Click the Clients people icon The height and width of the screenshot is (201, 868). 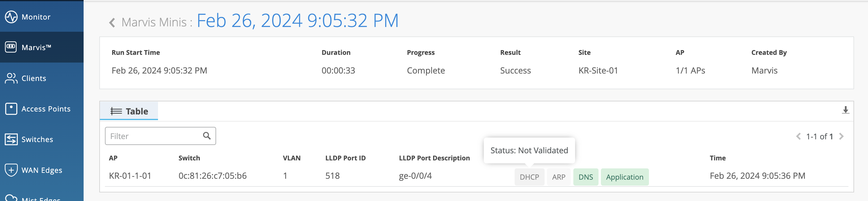[11, 78]
